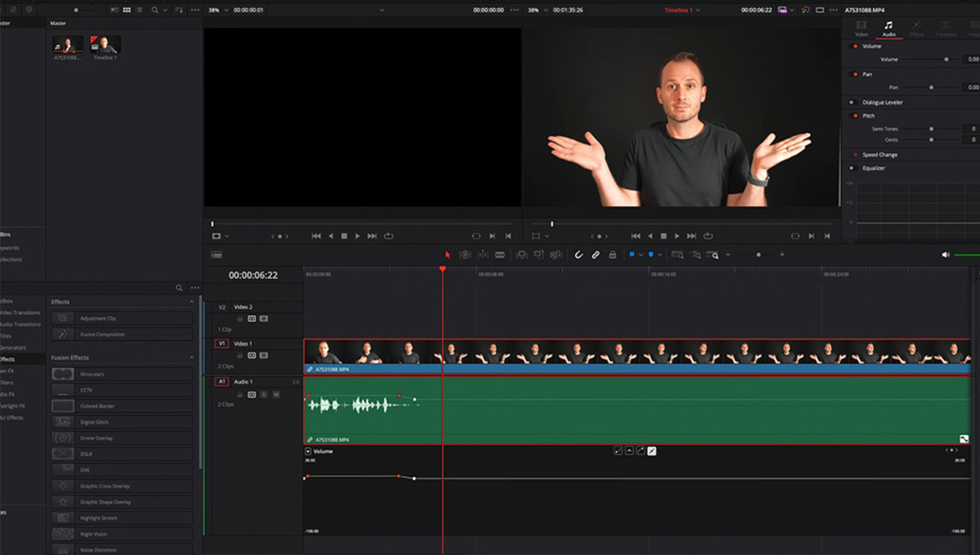Toggle the timeline snapping magnet icon
This screenshot has height=555, width=980.
tap(579, 255)
